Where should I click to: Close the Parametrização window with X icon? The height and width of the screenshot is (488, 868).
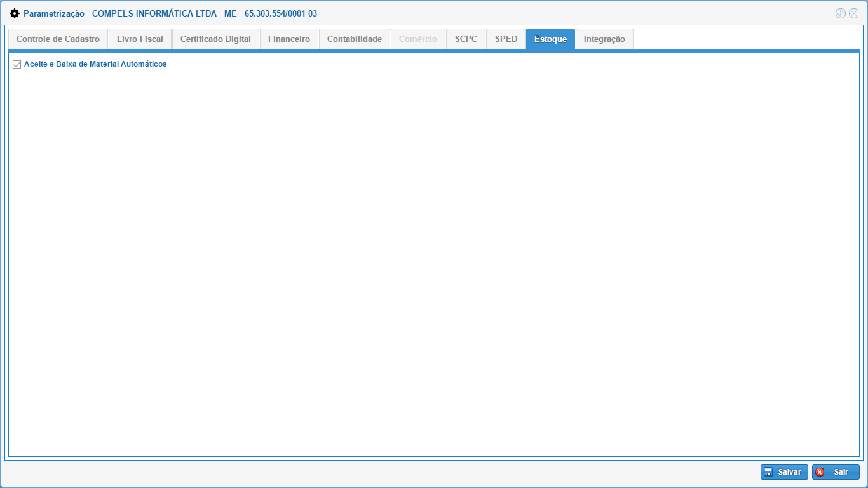[854, 13]
